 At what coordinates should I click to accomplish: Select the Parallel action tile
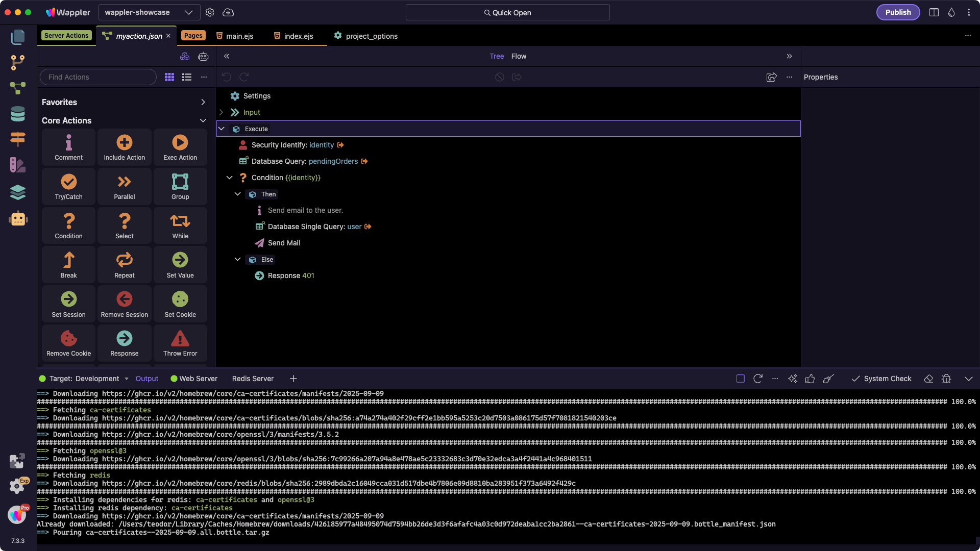click(124, 187)
